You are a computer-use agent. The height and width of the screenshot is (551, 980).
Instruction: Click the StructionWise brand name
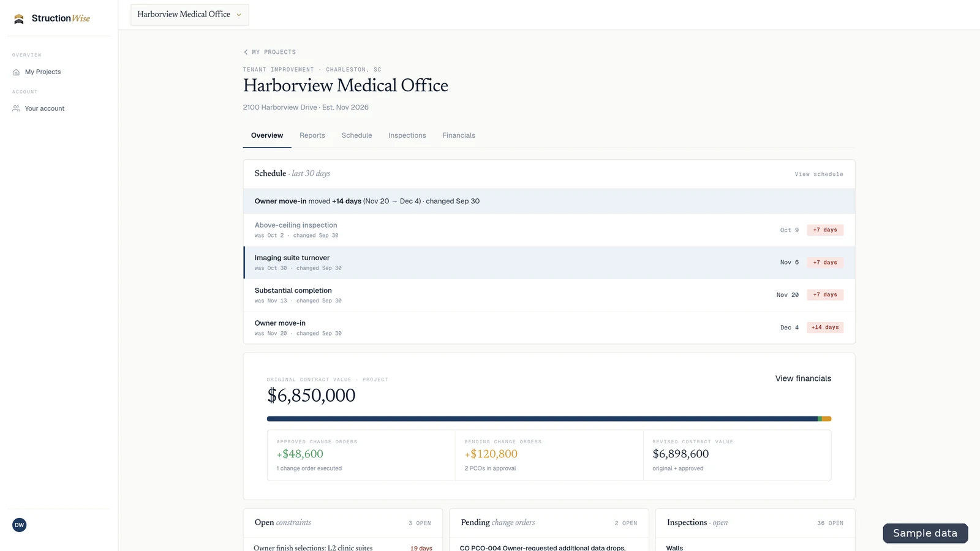click(x=61, y=18)
